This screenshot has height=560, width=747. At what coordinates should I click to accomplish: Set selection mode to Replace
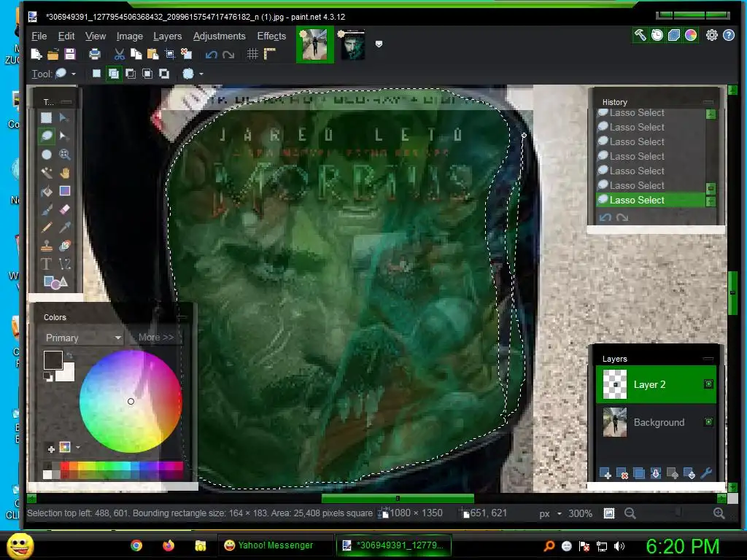pyautogui.click(x=96, y=74)
